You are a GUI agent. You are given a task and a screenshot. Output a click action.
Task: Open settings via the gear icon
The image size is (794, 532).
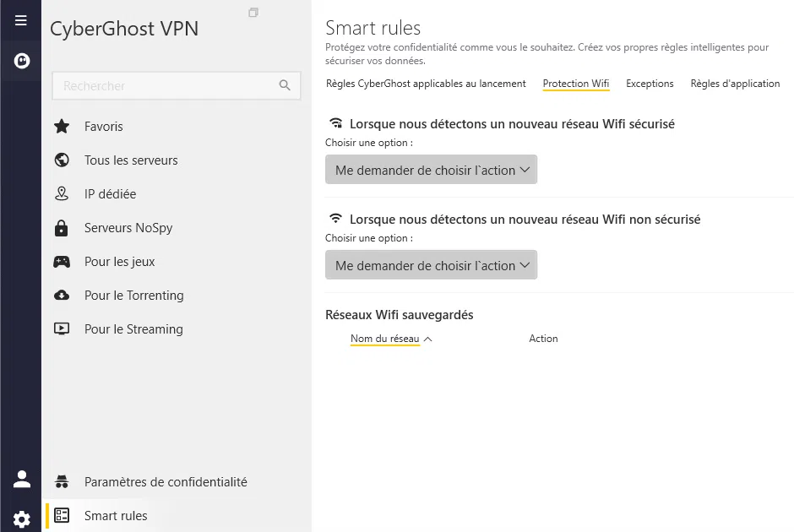[22, 518]
